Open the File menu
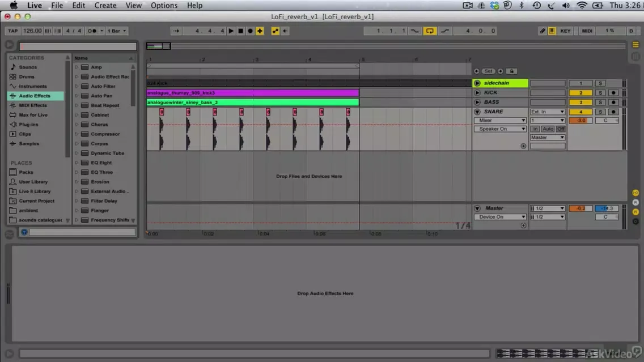This screenshot has height=362, width=644. (x=57, y=5)
